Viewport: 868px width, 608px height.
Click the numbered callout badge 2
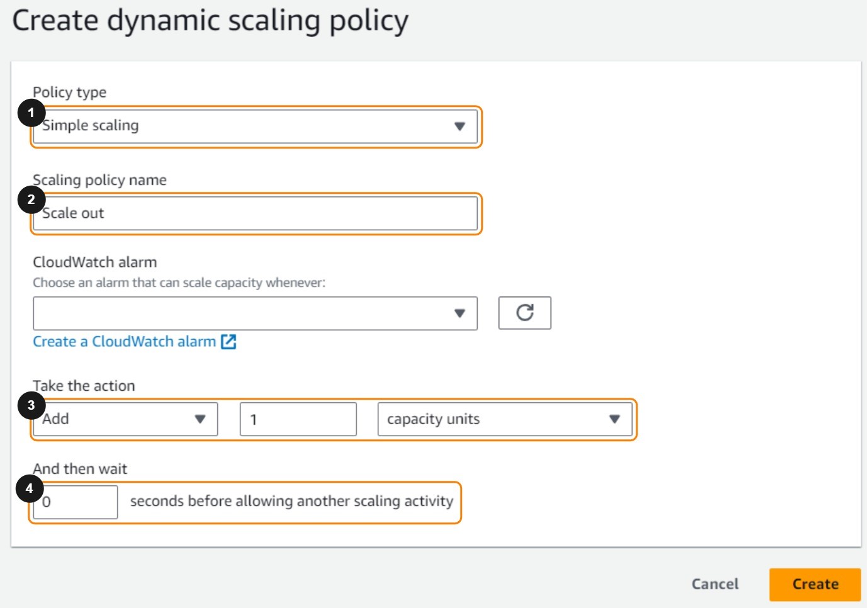(x=31, y=200)
